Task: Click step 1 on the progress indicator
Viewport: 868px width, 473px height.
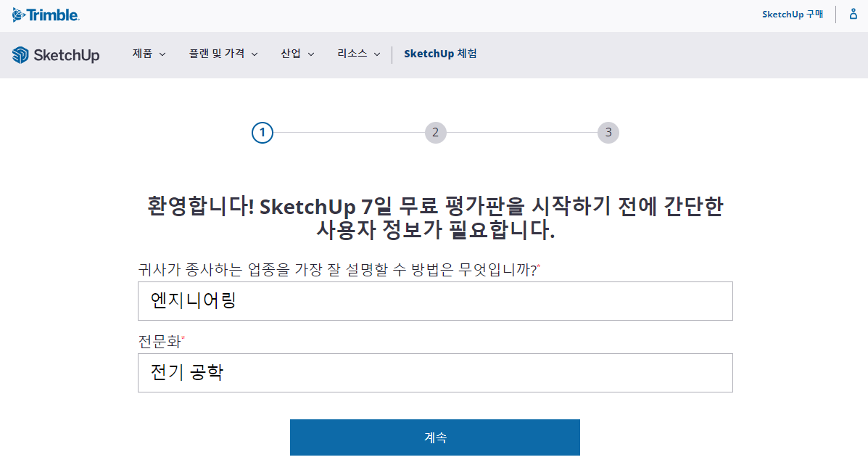Action: [x=263, y=133]
